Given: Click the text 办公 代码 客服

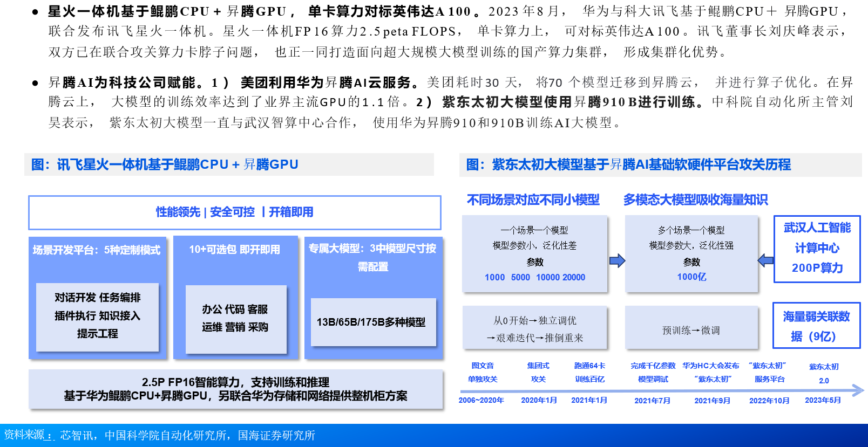Looking at the screenshot, I should click(235, 309).
